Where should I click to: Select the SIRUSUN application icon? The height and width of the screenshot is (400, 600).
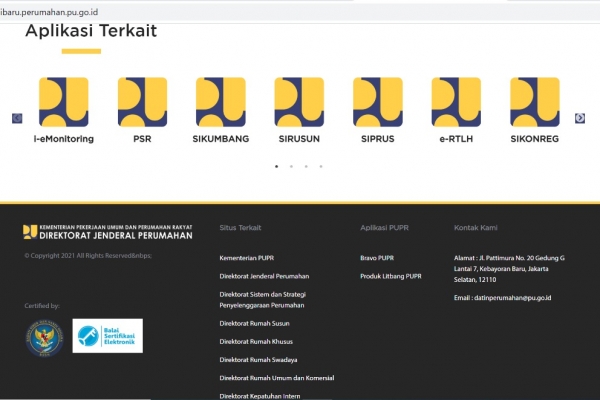click(299, 102)
